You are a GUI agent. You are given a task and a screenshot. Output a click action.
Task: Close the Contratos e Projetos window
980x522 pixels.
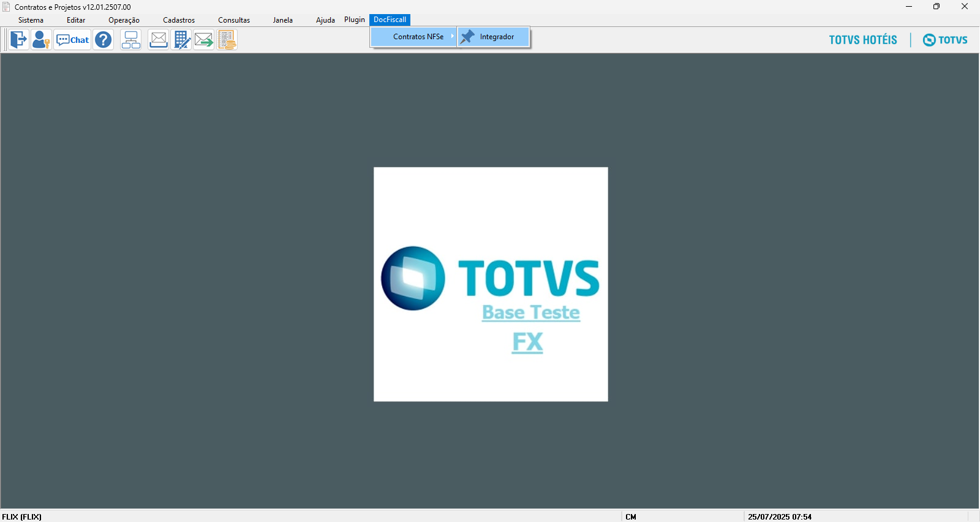coord(965,7)
